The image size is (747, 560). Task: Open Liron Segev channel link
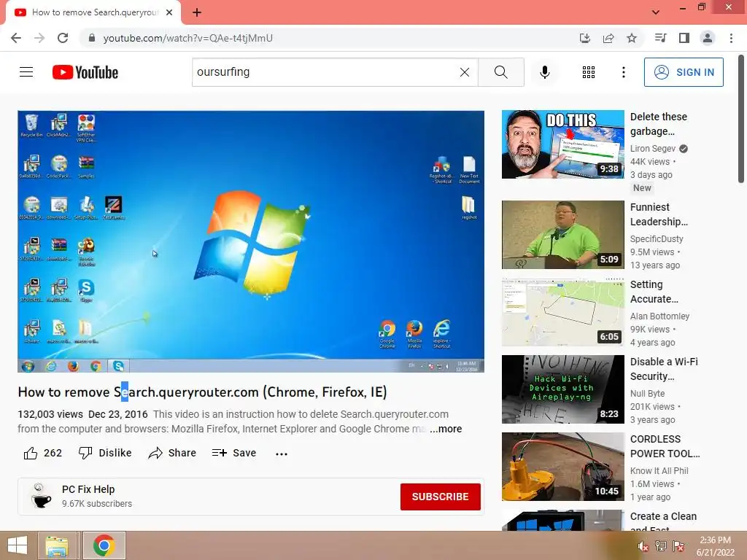(653, 149)
